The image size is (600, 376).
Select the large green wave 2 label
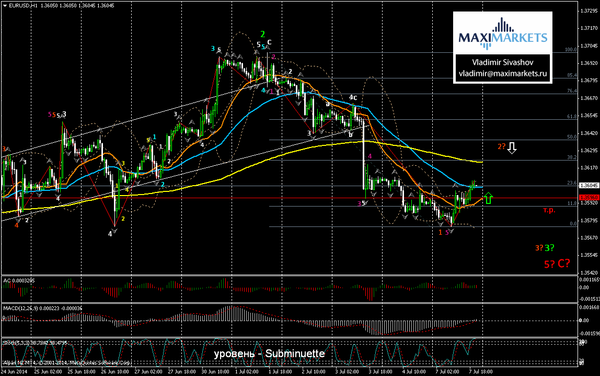(262, 34)
